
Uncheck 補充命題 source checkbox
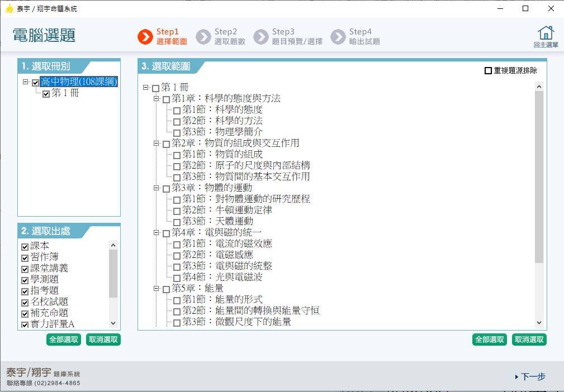tap(25, 314)
